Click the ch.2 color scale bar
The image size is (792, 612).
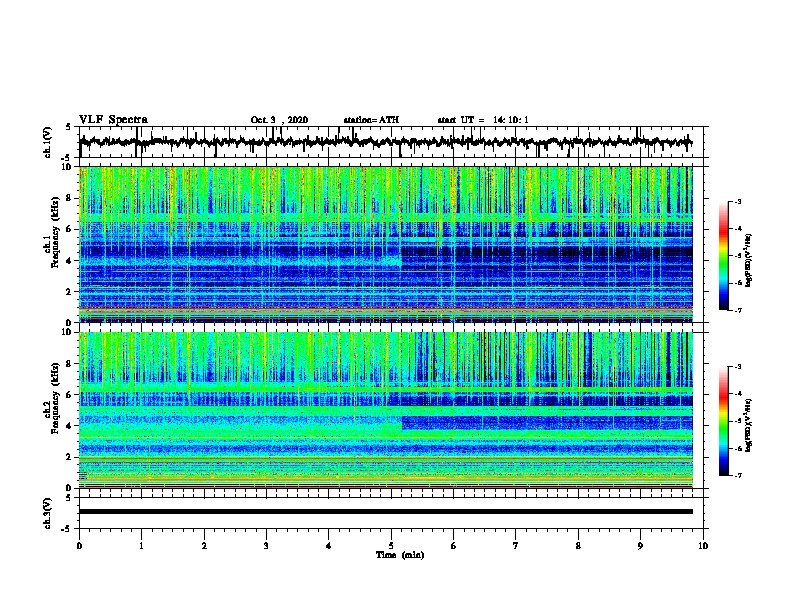pyautogui.click(x=724, y=421)
